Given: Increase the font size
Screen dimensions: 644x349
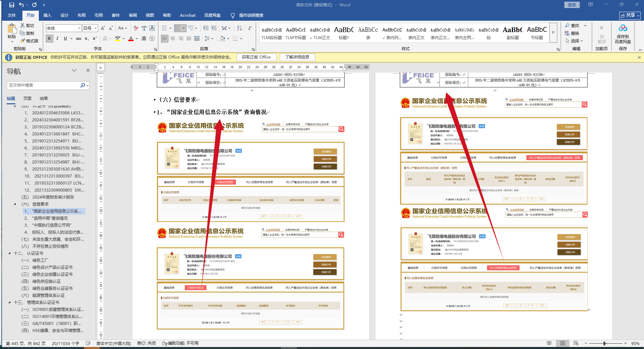Looking at the screenshot, I should coord(103,28).
